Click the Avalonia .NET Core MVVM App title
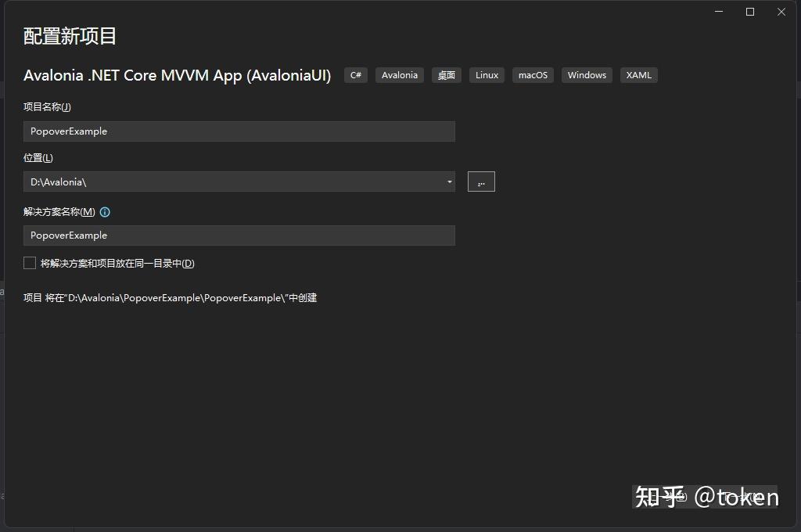 [x=178, y=76]
